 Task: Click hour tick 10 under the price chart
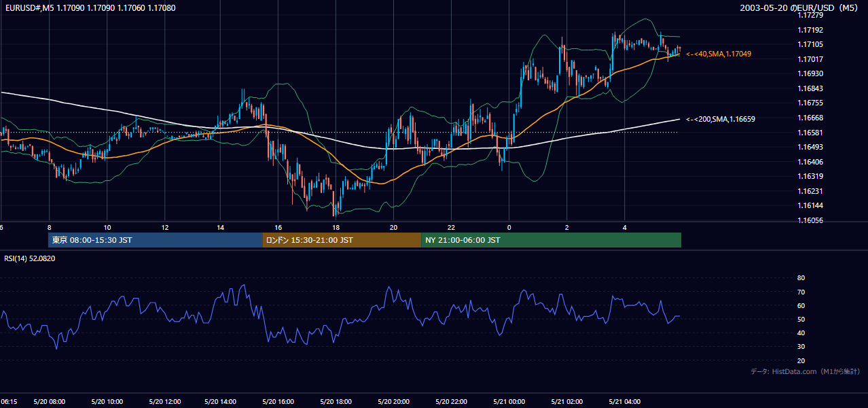click(107, 227)
